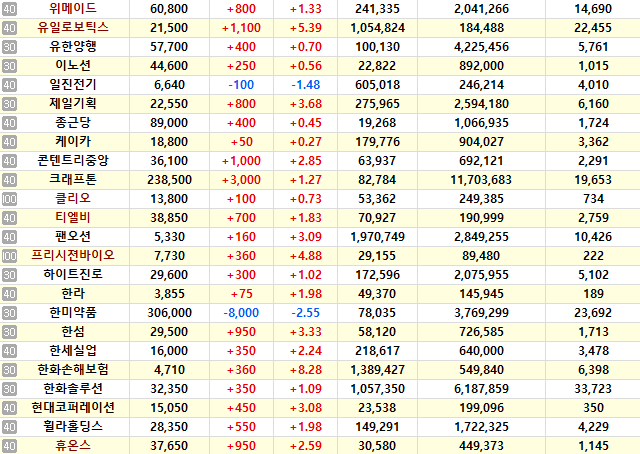
Task: Select stock name 유일로보틱스
Action: (73, 27)
